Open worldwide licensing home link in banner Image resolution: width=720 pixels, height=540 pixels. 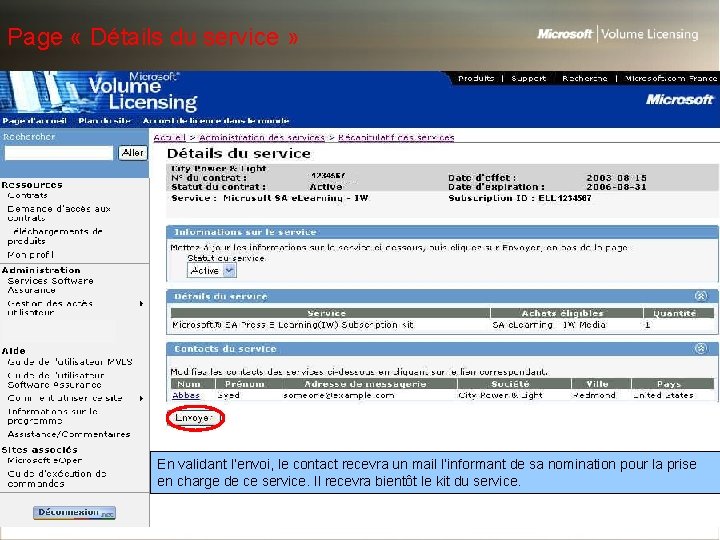click(x=216, y=121)
